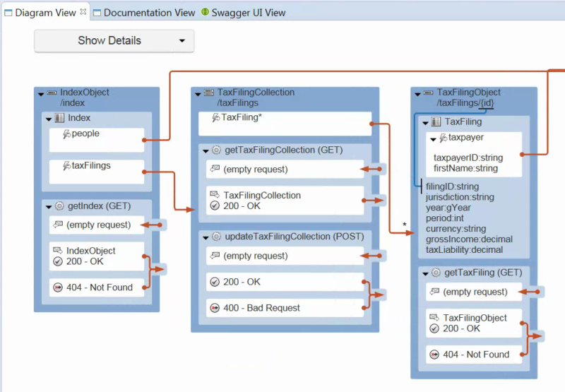Select the taxpayerID:string property

click(x=468, y=158)
